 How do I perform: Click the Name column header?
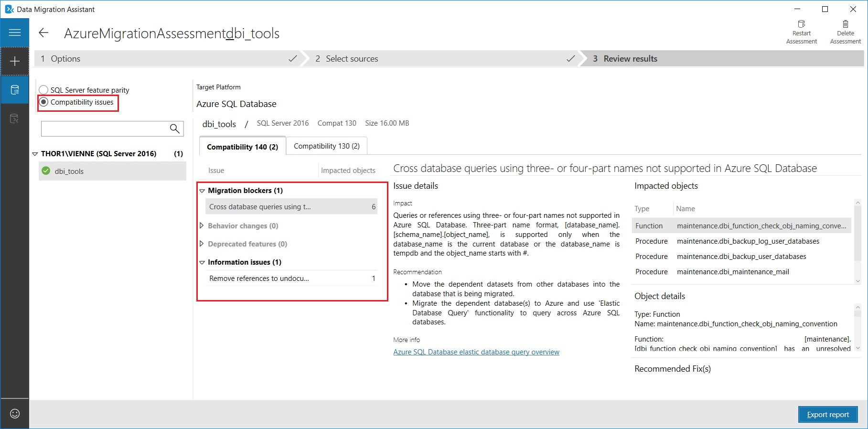tap(686, 209)
